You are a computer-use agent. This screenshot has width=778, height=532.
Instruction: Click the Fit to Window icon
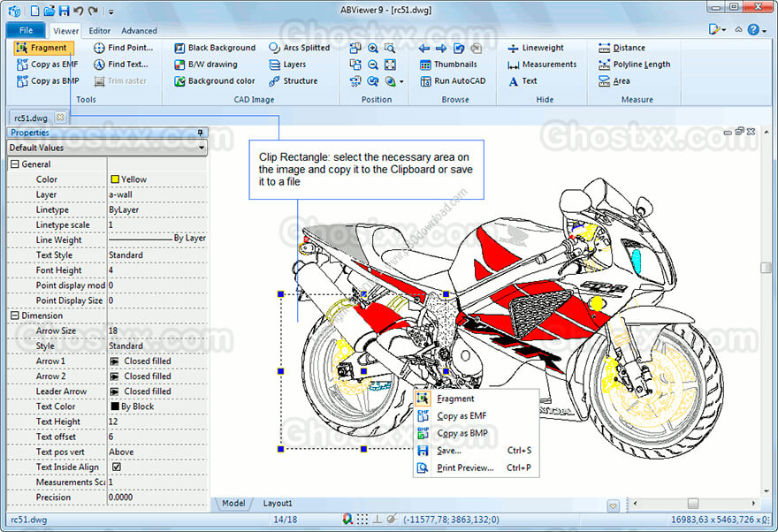pos(390,65)
